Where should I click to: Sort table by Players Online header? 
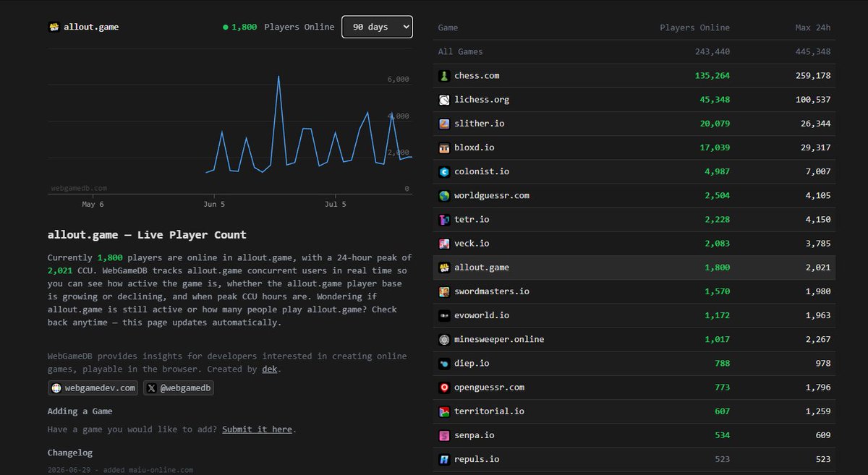694,27
